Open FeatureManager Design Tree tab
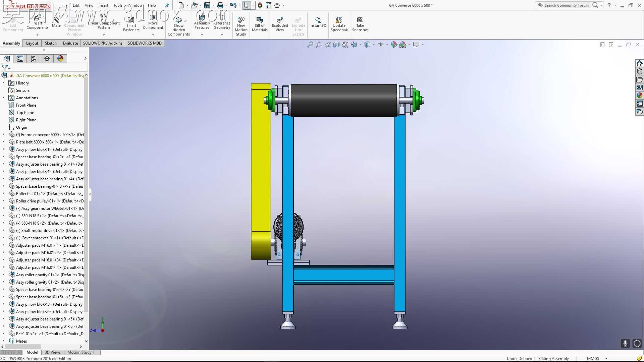Screen dimensions: 644x362 7,59
